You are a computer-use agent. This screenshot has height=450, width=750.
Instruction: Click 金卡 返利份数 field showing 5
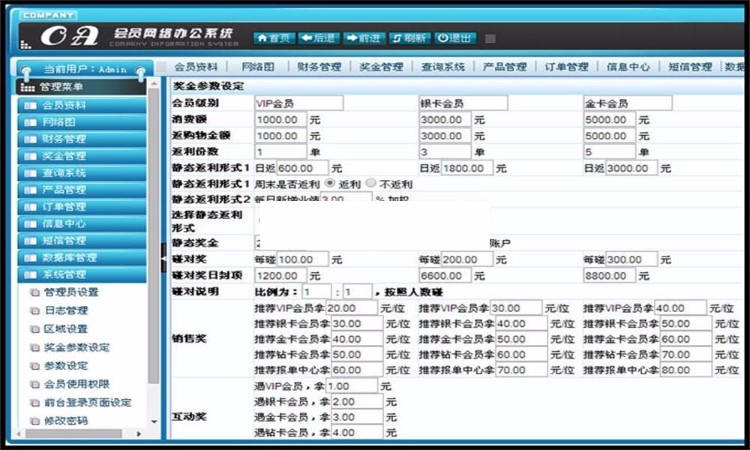coord(609,152)
